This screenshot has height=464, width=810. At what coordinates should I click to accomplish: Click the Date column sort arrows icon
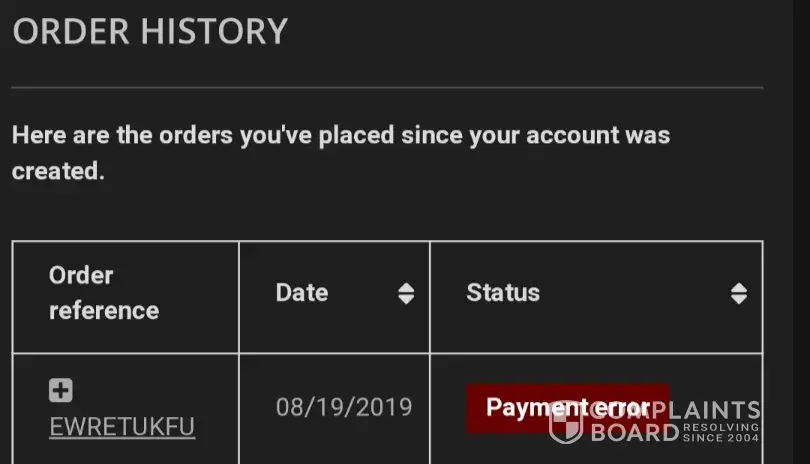click(x=406, y=293)
